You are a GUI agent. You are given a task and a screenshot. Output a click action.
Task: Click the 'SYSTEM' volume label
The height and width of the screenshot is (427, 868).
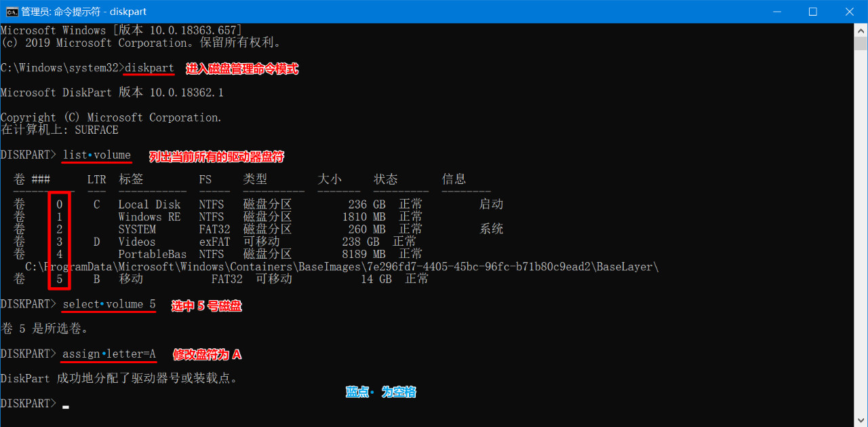[x=137, y=229]
